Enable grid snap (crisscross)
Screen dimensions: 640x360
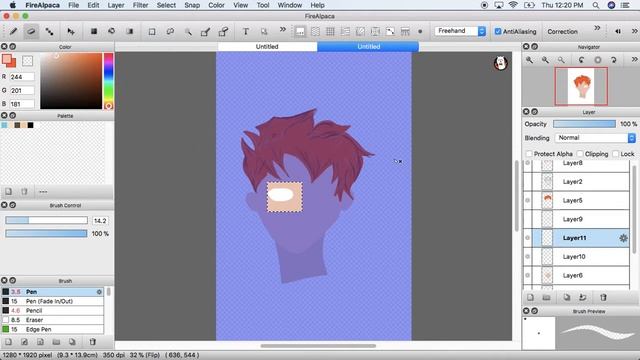pos(330,31)
